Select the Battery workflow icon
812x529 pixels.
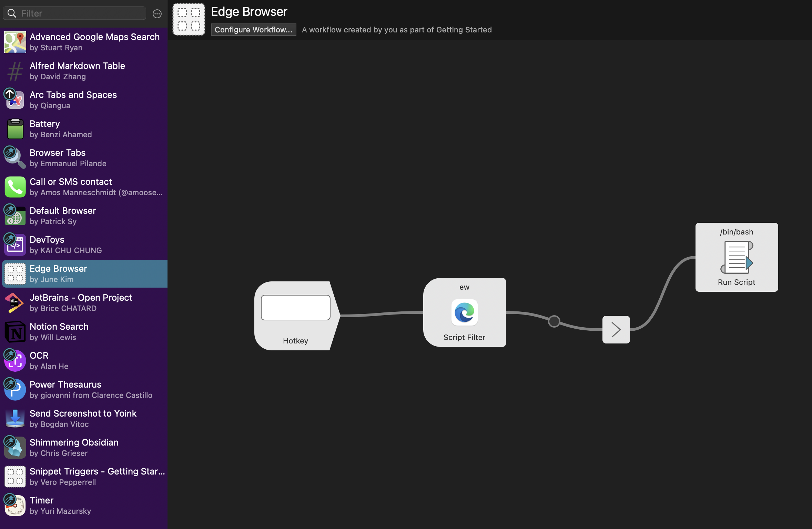click(x=15, y=129)
